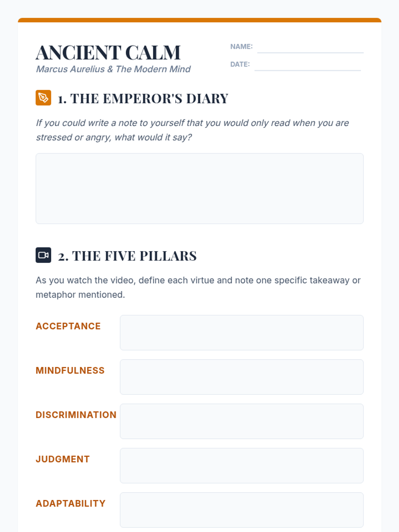The image size is (399, 532).
Task: Click the Emperor's Diary answer box
Action: [199, 189]
